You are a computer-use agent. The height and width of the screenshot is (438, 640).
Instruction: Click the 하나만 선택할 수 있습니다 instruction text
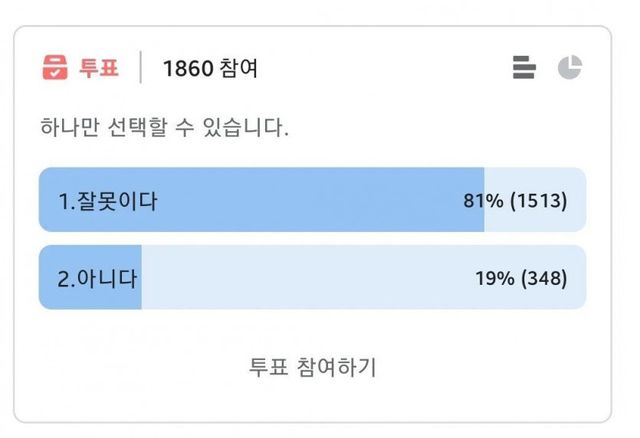click(x=165, y=129)
